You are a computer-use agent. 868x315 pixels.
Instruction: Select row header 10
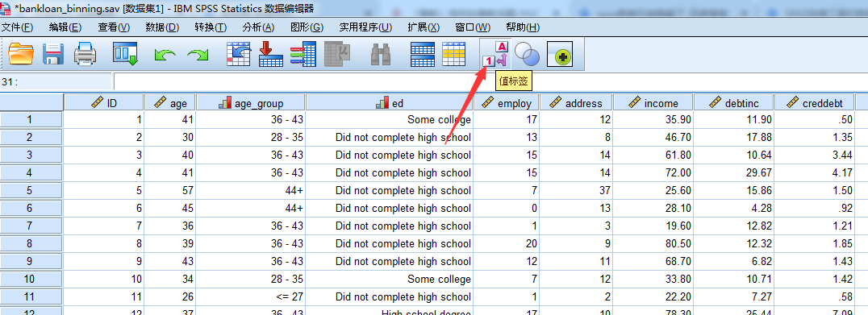click(x=31, y=279)
